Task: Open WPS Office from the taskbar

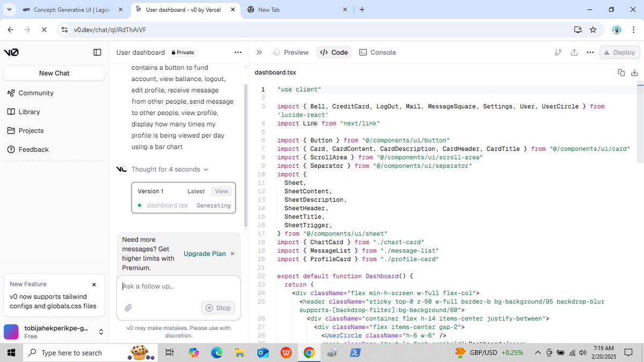Action: click(x=286, y=352)
